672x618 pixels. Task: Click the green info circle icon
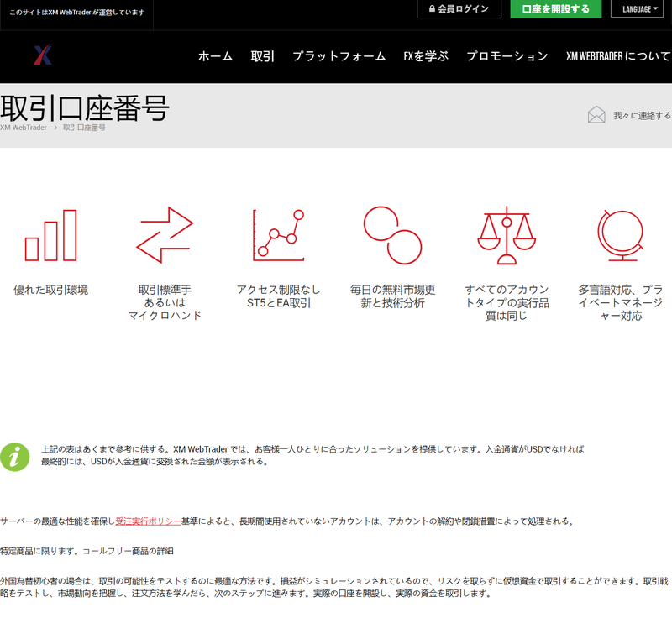[15, 457]
